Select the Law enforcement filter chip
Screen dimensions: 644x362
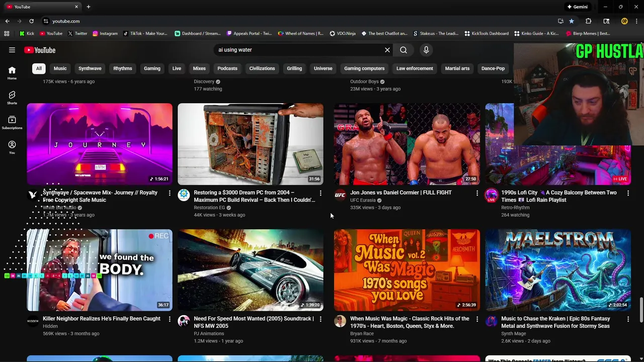point(415,68)
